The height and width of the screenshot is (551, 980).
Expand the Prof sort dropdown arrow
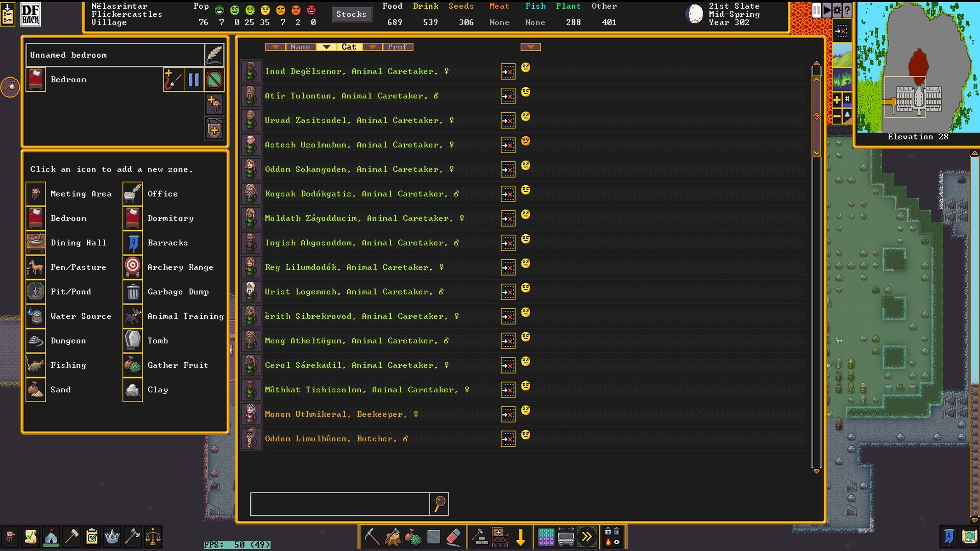click(373, 47)
